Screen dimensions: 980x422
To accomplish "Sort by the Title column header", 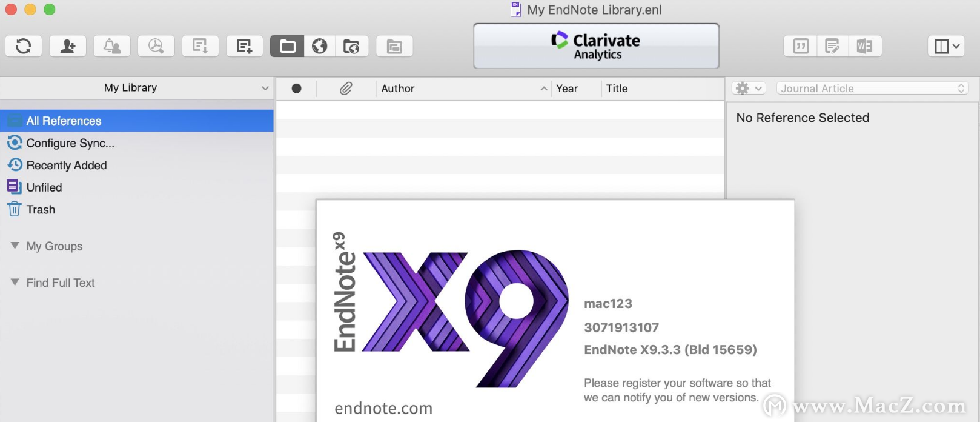I will point(663,89).
